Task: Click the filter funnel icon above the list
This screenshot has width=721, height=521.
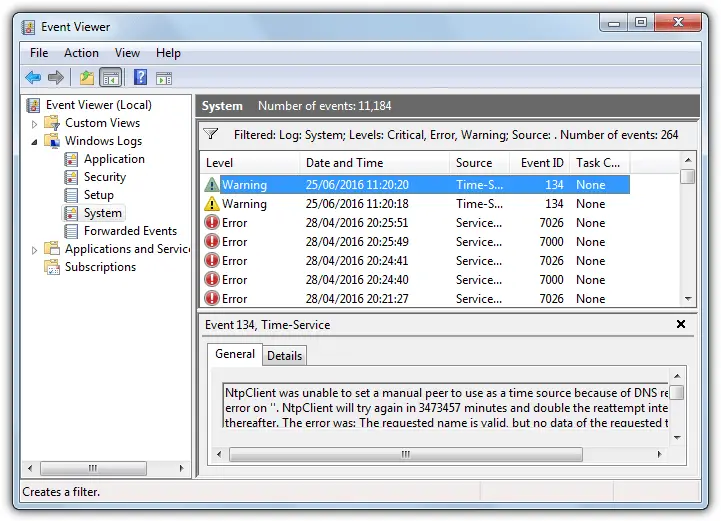Action: coord(211,134)
